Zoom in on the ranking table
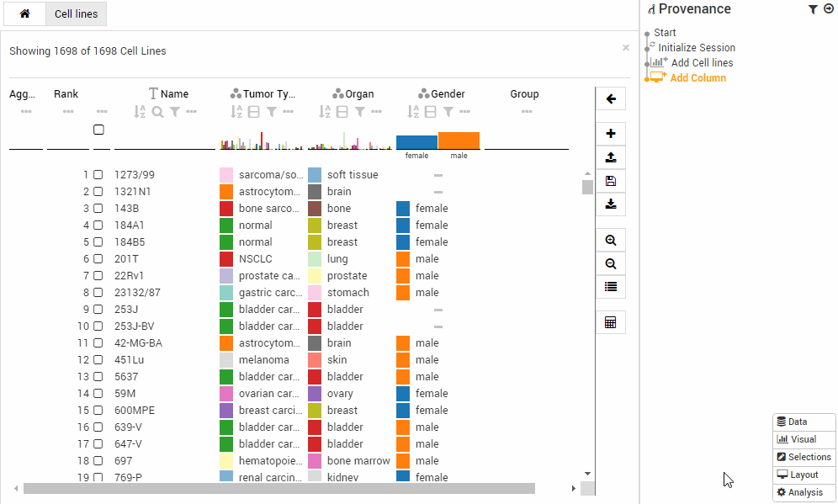This screenshot has width=838, height=504. point(611,240)
